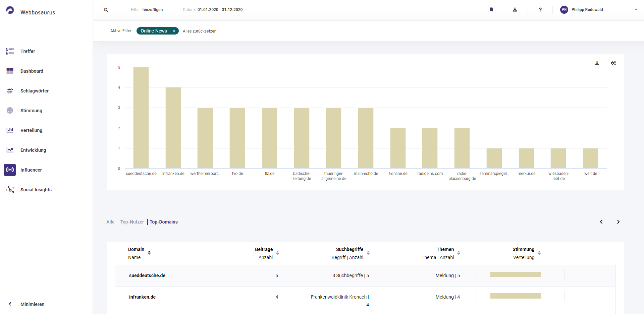Click the t-online.de bar in chart
Viewport: 644px width, 314px height.
click(x=398, y=148)
